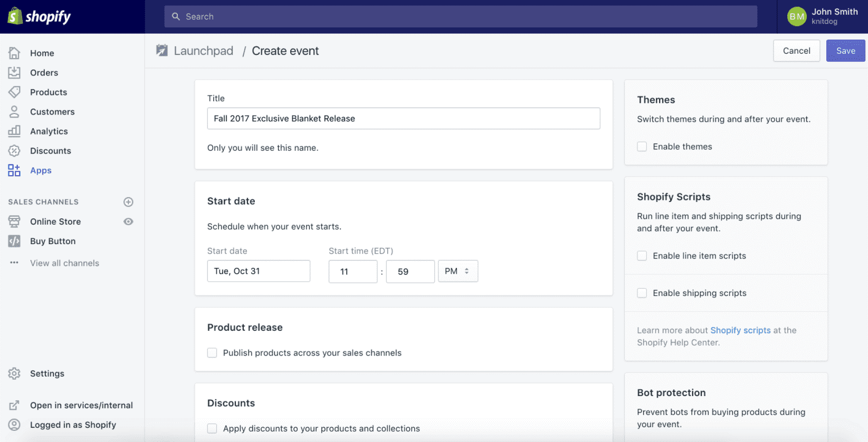868x442 pixels.
Task: Open Orders via its inbox icon
Action: pyautogui.click(x=14, y=73)
